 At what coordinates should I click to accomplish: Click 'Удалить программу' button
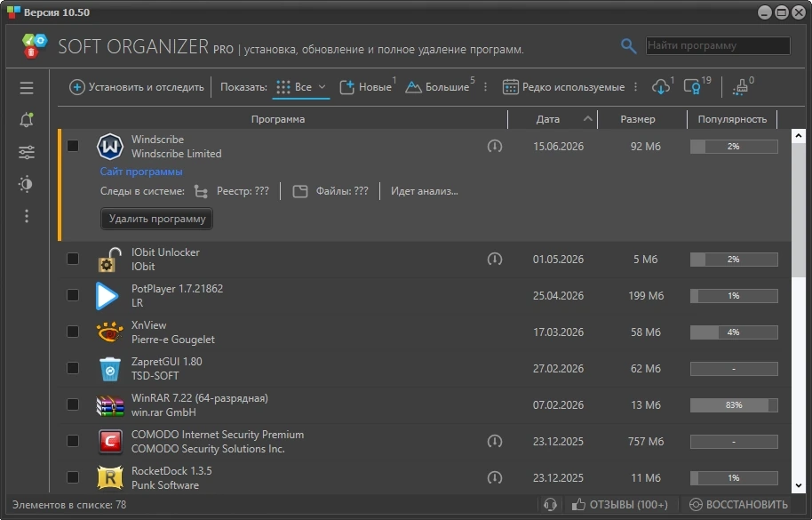point(157,219)
